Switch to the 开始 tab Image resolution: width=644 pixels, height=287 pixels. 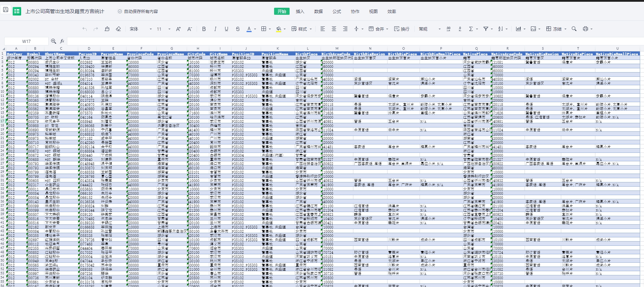tap(282, 11)
